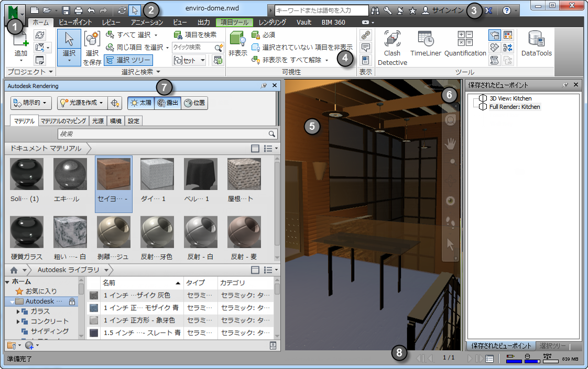The height and width of the screenshot is (369, 588).
Task: Open the DataTools dialog
Action: click(x=536, y=44)
